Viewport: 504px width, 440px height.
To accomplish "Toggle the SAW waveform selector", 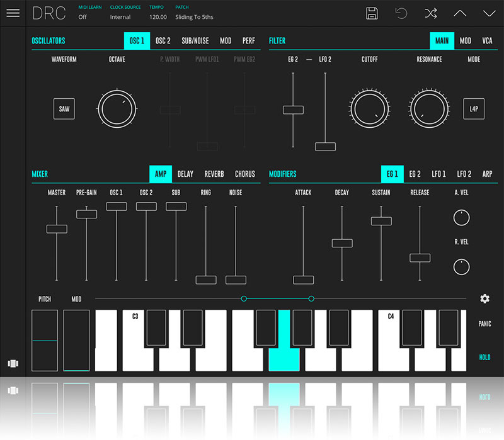I will 64,109.
